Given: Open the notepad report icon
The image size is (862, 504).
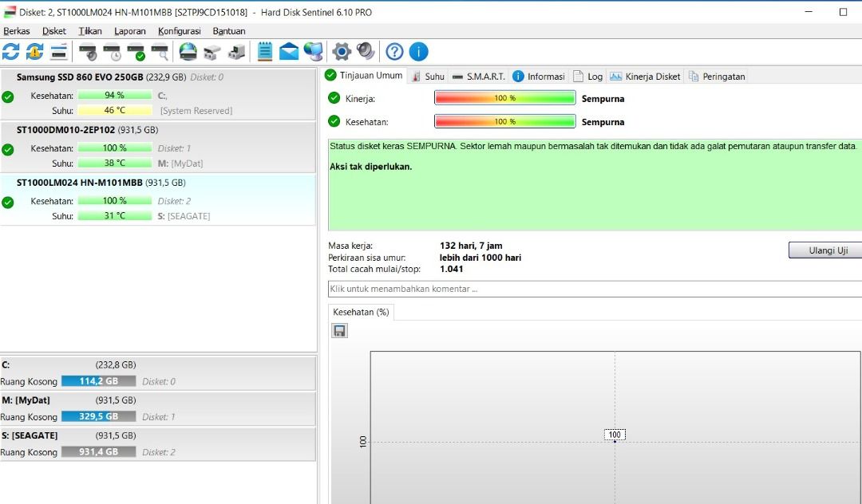Looking at the screenshot, I should click(265, 52).
